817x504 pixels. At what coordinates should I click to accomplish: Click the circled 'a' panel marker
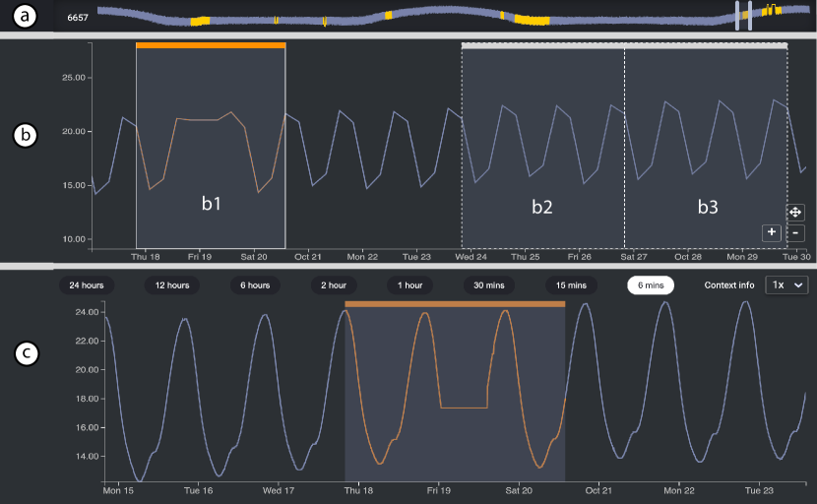pyautogui.click(x=26, y=17)
